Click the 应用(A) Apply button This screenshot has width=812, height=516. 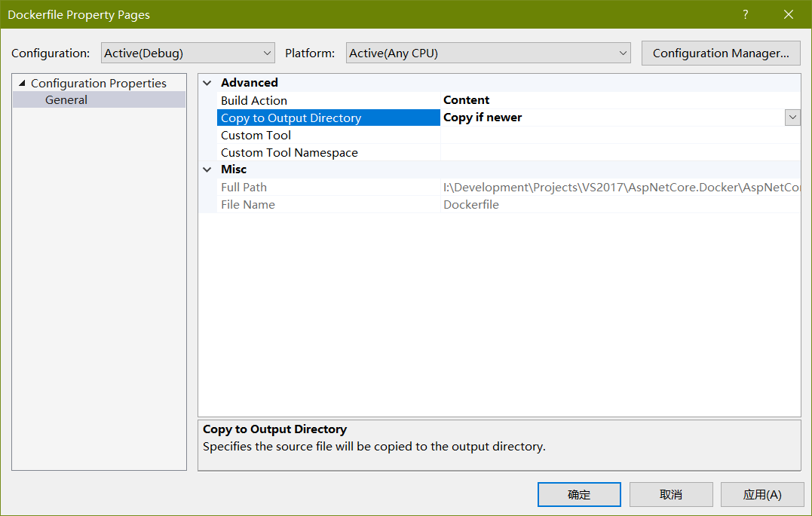coord(762,495)
